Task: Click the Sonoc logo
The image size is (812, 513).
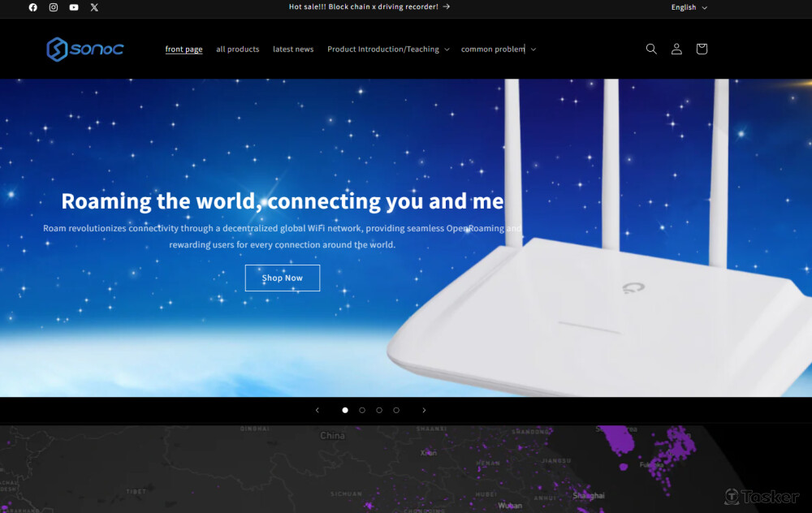Action: pos(85,50)
